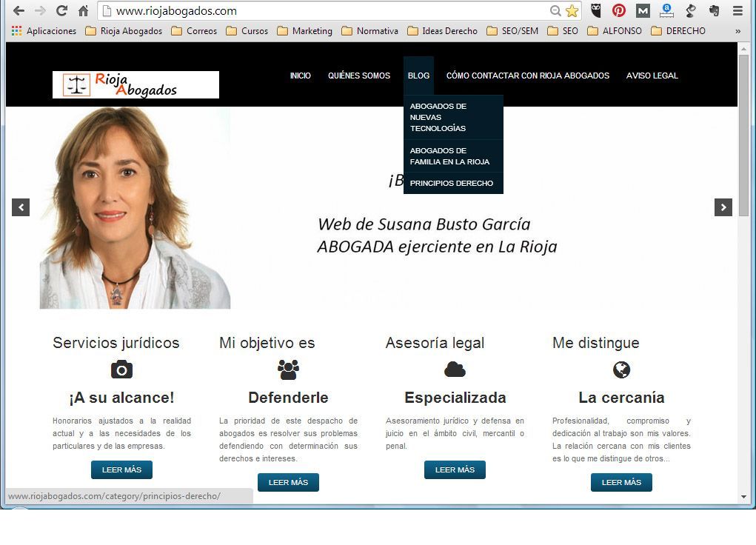Click the scrollbar down arrow
Viewport: 756px width, 545px height.
coord(744,497)
